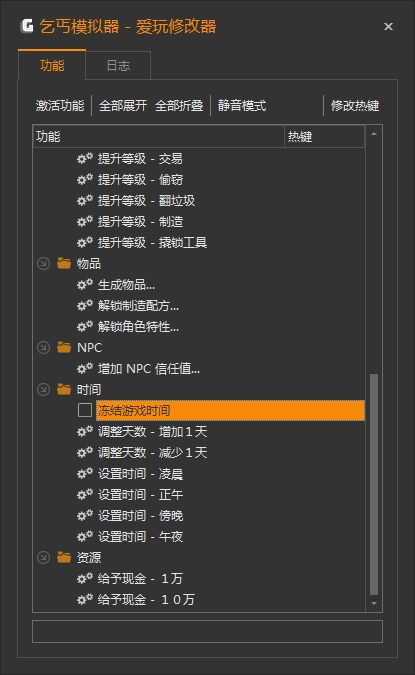The height and width of the screenshot is (675, 415).
Task: Click the 激活功能 button
Action: coord(60,105)
